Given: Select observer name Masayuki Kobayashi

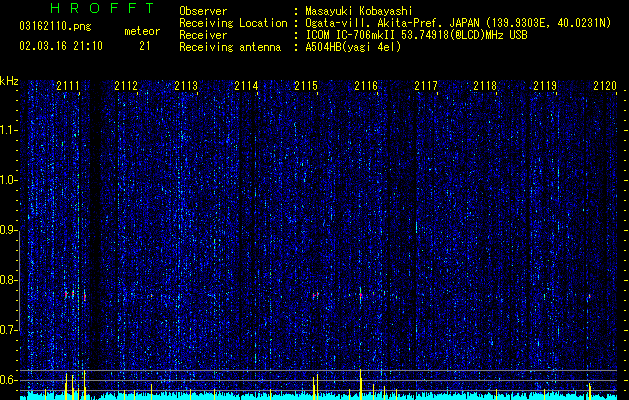Looking at the screenshot, I should click(x=359, y=12).
